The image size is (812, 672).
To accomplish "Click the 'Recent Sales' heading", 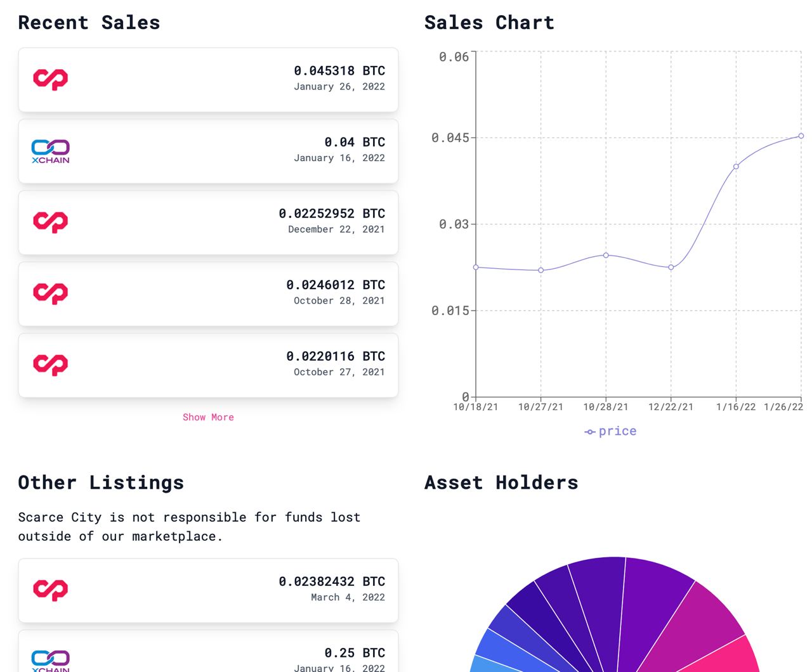I will coord(89,23).
